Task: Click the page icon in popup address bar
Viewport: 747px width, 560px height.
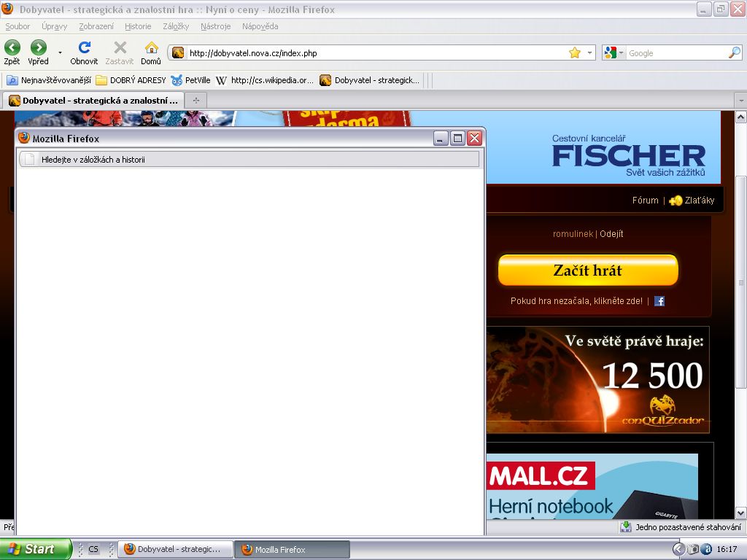Action: [29, 160]
